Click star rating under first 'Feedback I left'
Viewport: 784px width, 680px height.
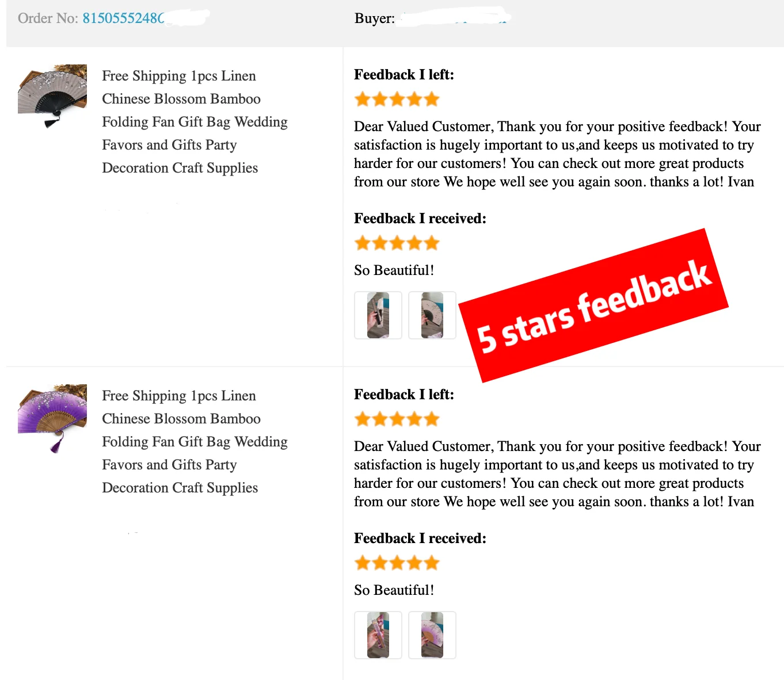(x=397, y=100)
